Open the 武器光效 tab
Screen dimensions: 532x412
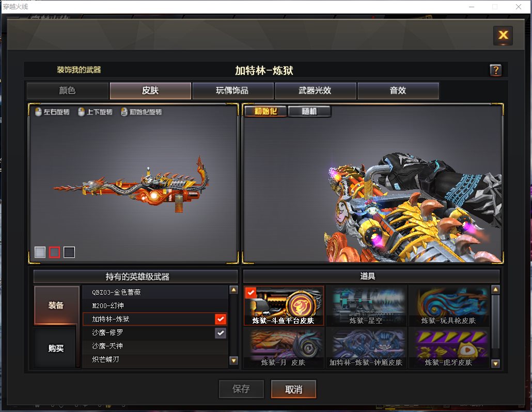[x=315, y=90]
